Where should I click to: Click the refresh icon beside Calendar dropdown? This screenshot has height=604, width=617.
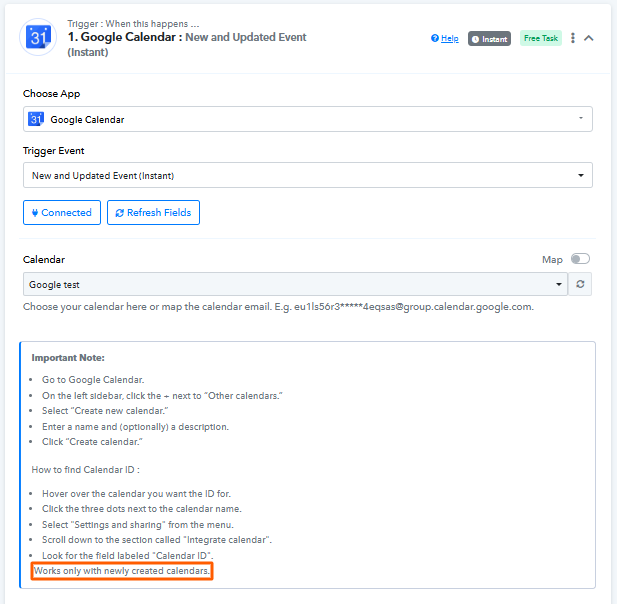click(580, 284)
